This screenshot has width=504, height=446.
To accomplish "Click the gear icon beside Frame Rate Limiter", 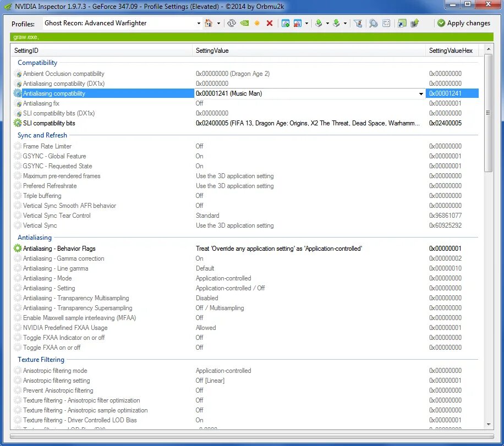I will coord(18,146).
